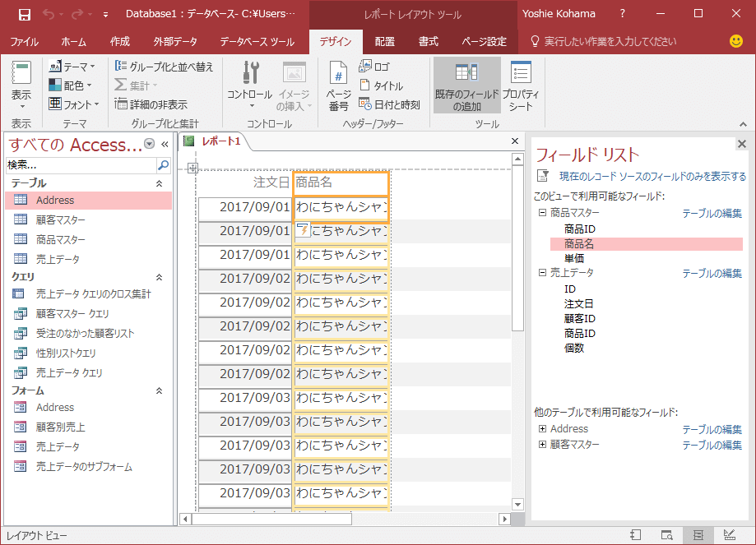Viewport: 756px width, 545px height.
Task: Select the 顧客マスター table
Action: click(x=89, y=220)
